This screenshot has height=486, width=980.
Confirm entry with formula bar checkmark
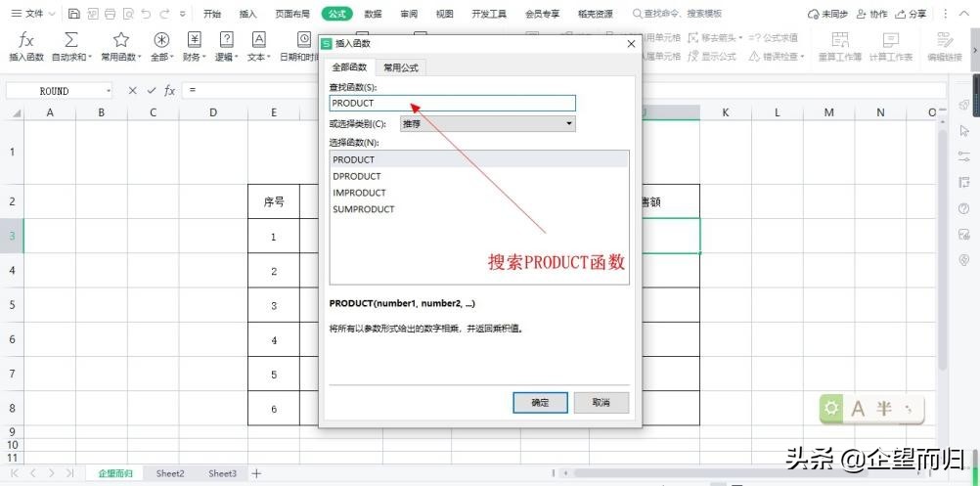[x=152, y=90]
